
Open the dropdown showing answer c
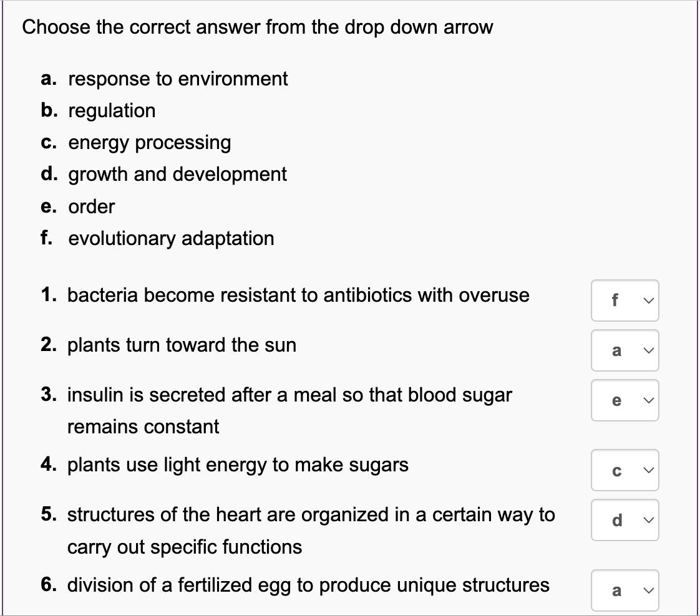pos(625,469)
